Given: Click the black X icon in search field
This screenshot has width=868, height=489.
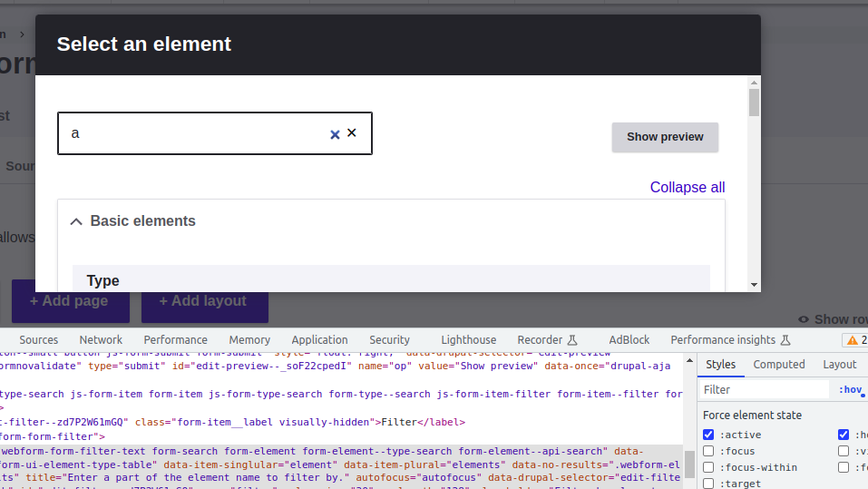Looking at the screenshot, I should (352, 132).
